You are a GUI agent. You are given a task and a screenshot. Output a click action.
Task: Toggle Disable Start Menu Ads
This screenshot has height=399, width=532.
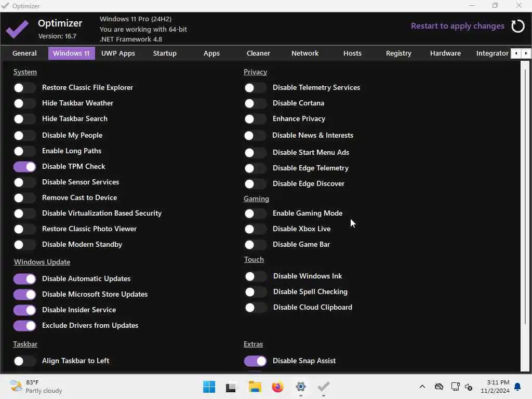click(255, 153)
